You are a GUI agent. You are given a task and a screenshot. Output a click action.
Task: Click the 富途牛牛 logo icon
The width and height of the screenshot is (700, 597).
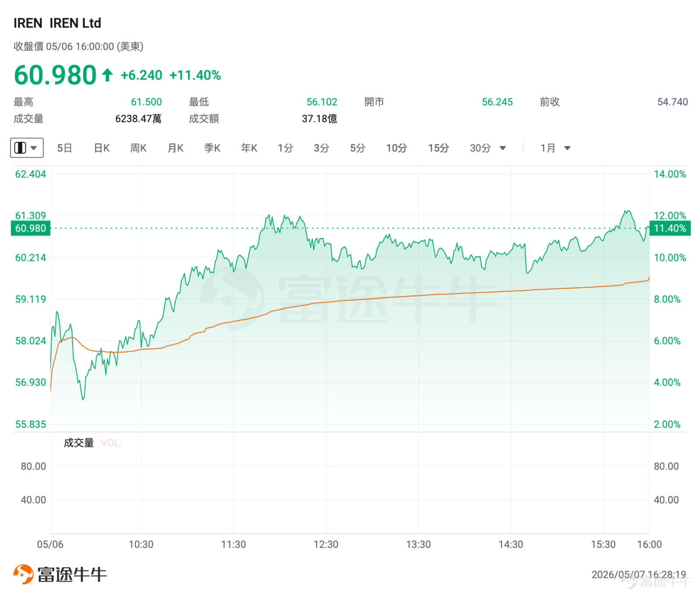coord(23,574)
